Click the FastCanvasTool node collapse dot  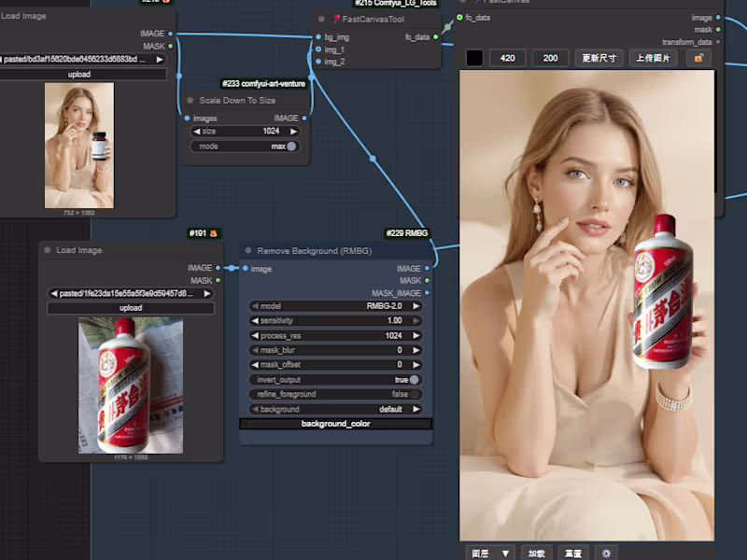[x=321, y=18]
